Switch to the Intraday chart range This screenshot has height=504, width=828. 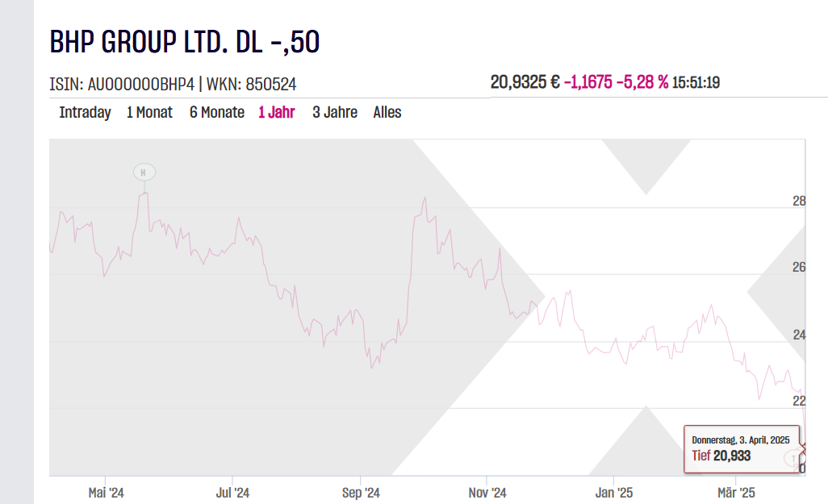click(x=85, y=113)
